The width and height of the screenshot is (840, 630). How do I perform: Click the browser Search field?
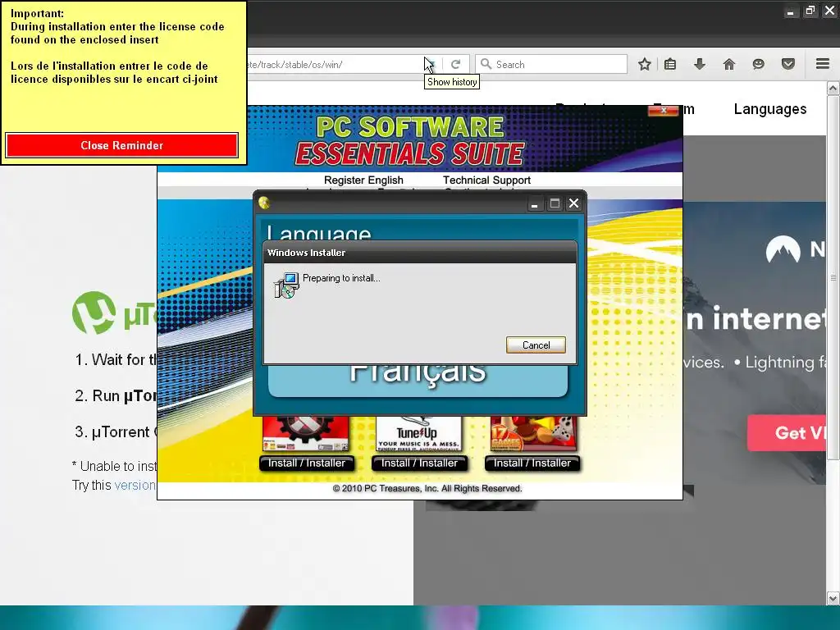coord(551,64)
